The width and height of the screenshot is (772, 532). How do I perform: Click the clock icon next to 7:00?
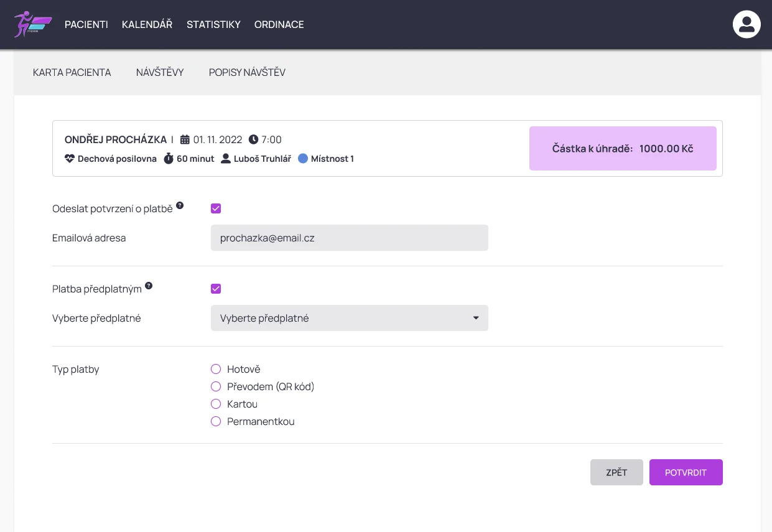253,139
